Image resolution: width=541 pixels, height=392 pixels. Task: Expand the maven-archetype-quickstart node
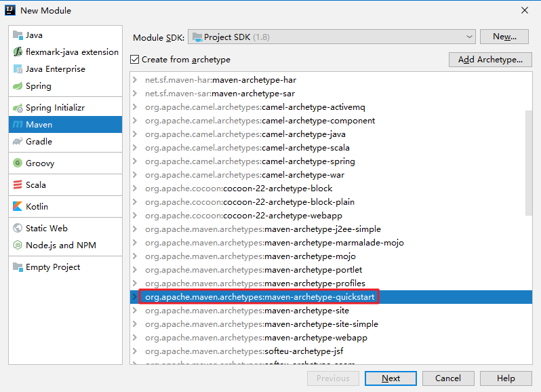pyautogui.click(x=135, y=297)
